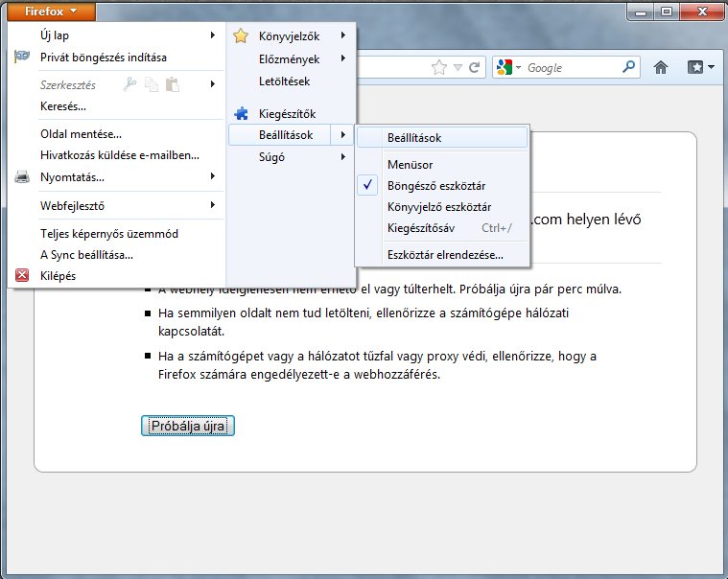Select Webfejlesztő menu entry
Screen dimensions: 728x579
(x=116, y=205)
